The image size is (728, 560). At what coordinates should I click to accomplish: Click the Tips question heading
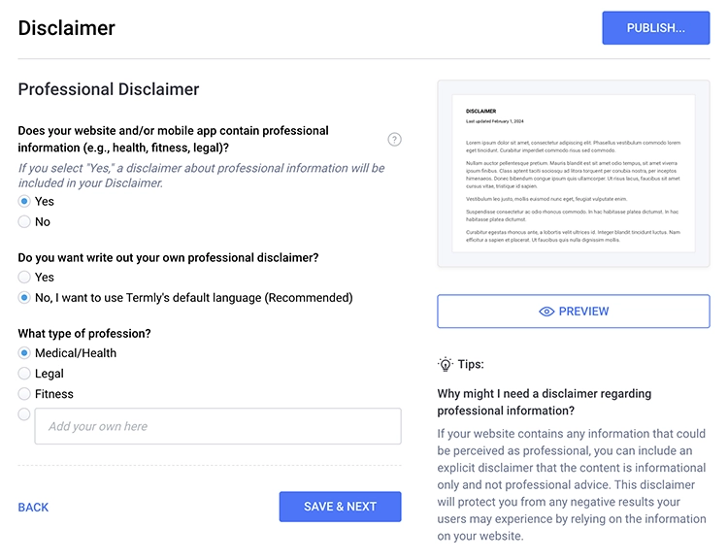coord(544,402)
